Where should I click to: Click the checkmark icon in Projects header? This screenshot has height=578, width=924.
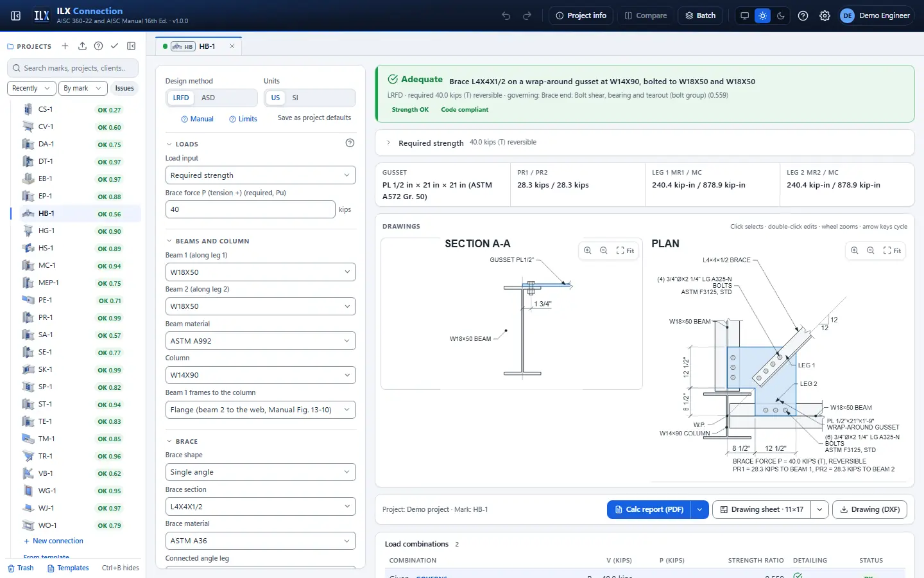click(114, 46)
